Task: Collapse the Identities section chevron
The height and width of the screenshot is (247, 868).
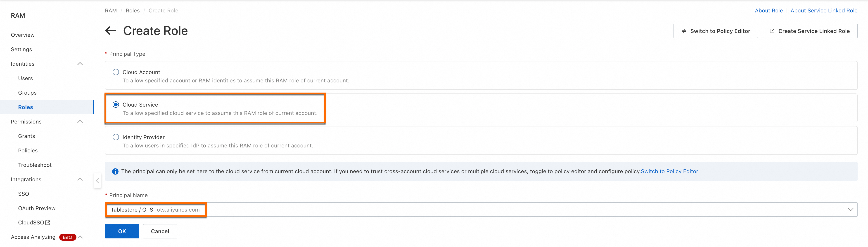Action: click(x=80, y=64)
